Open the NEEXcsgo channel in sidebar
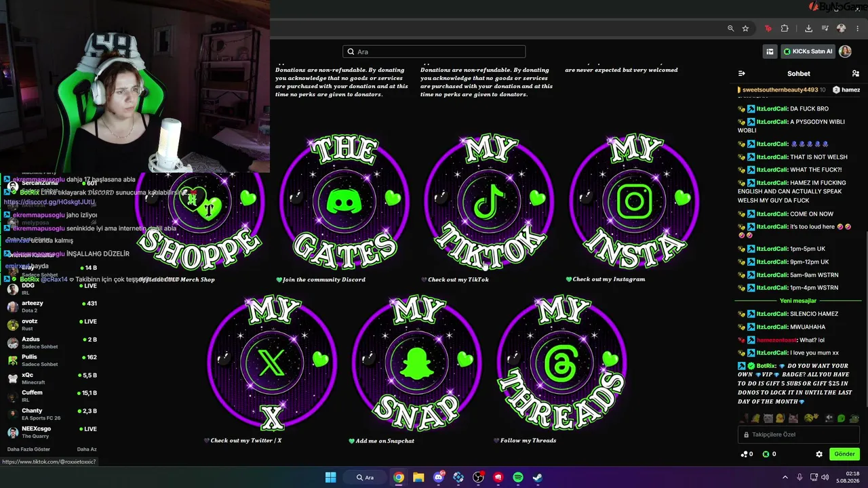 pos(52,432)
